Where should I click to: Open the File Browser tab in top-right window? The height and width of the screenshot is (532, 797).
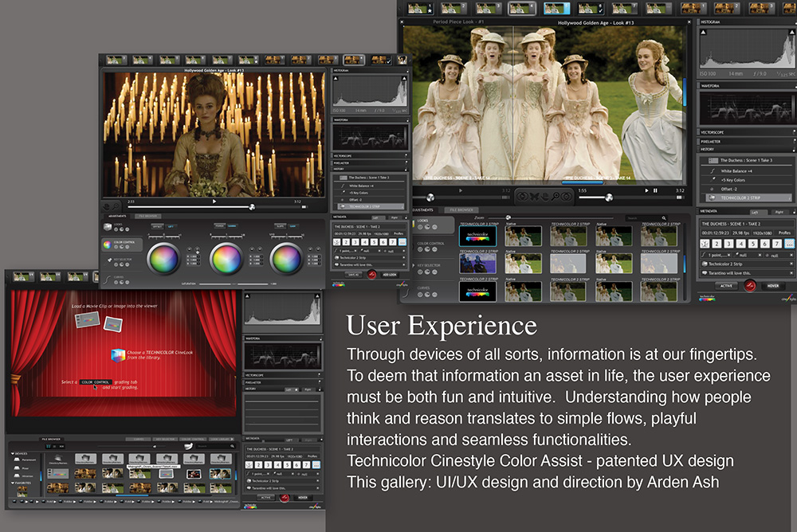pos(461,210)
